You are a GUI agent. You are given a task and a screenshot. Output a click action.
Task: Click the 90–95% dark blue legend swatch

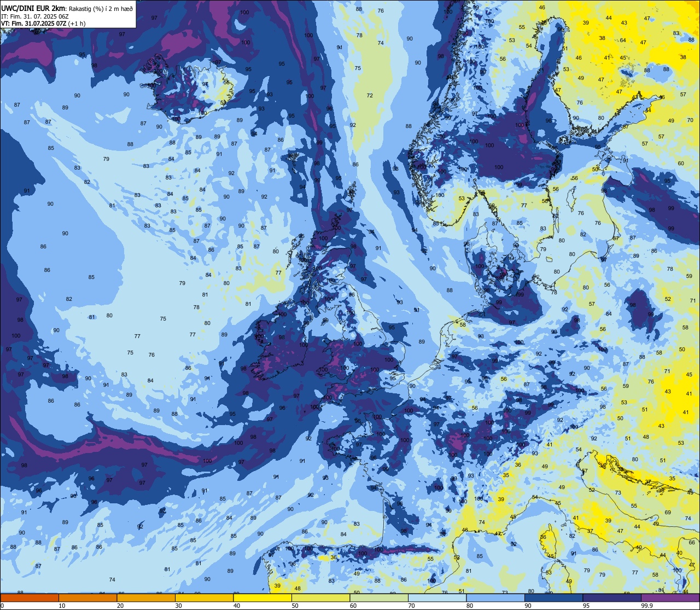[x=553, y=597]
